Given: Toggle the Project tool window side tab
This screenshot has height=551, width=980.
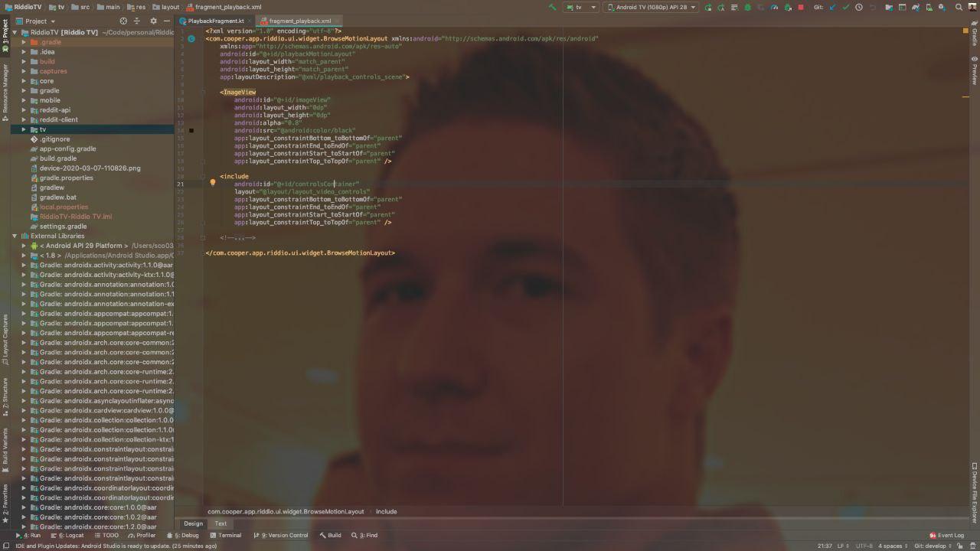Looking at the screenshot, I should pyautogui.click(x=5, y=34).
